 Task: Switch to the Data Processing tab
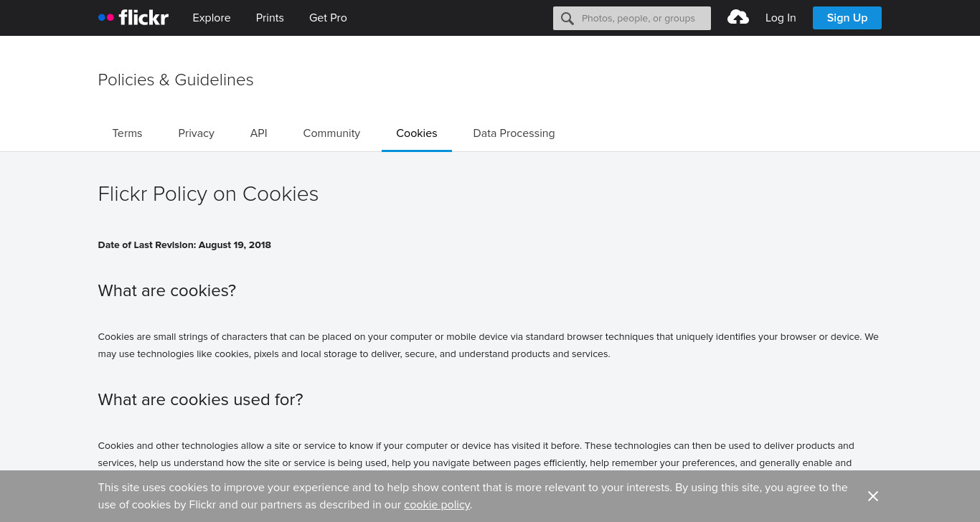point(514,133)
